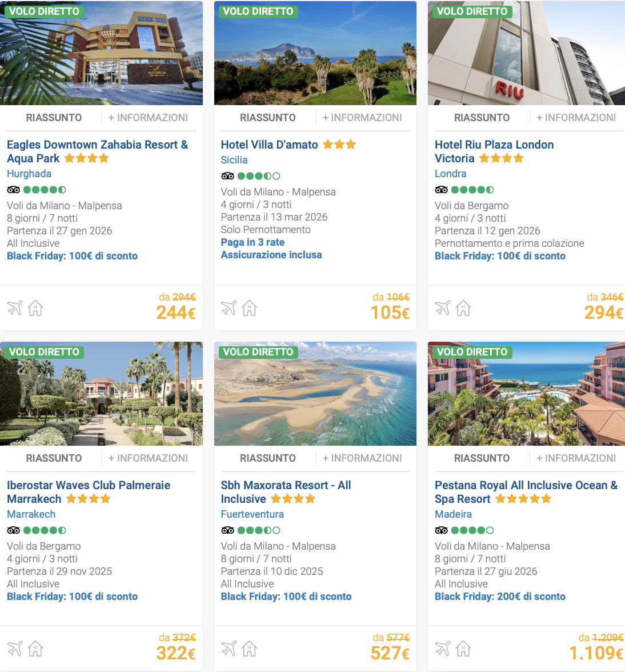Select the hotel icon on Iberostar Waves card

click(35, 648)
